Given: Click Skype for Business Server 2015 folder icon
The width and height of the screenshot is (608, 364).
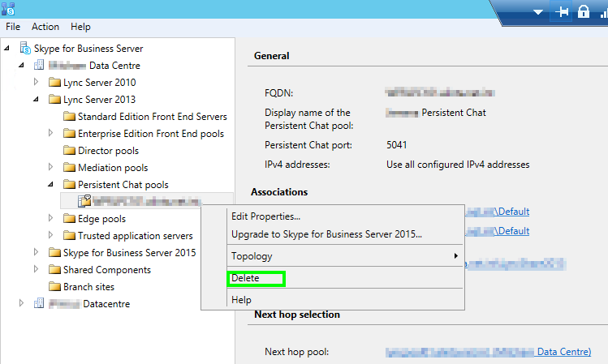Looking at the screenshot, I should pos(54,252).
